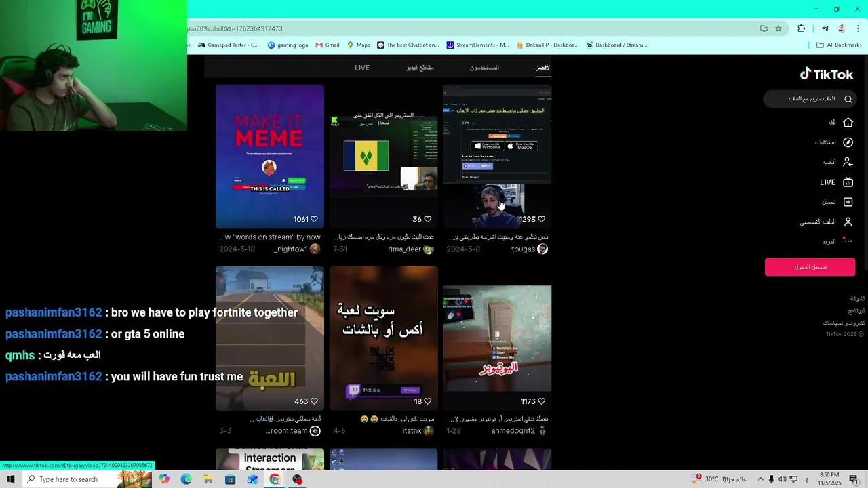Open the ahmedpqrit2 username link
This screenshot has height=488, width=868.
pos(513,431)
